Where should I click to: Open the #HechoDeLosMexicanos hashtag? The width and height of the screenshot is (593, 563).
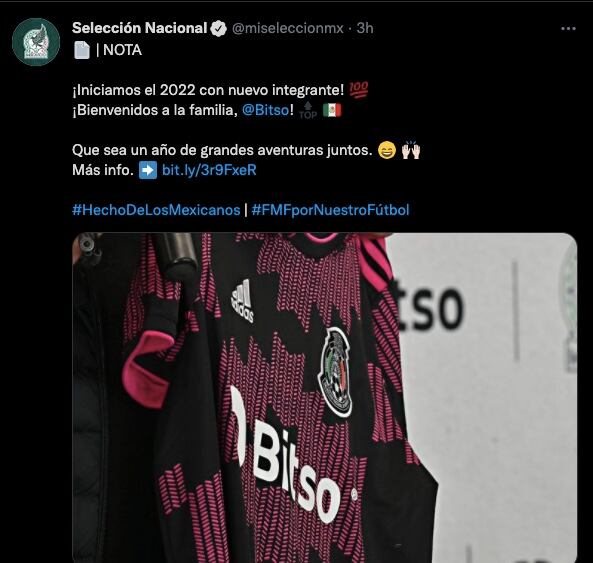coord(156,210)
